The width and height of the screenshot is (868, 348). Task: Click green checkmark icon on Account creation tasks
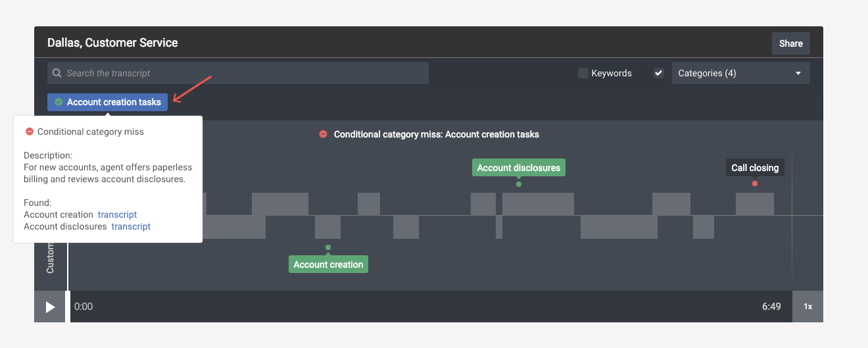point(59,102)
